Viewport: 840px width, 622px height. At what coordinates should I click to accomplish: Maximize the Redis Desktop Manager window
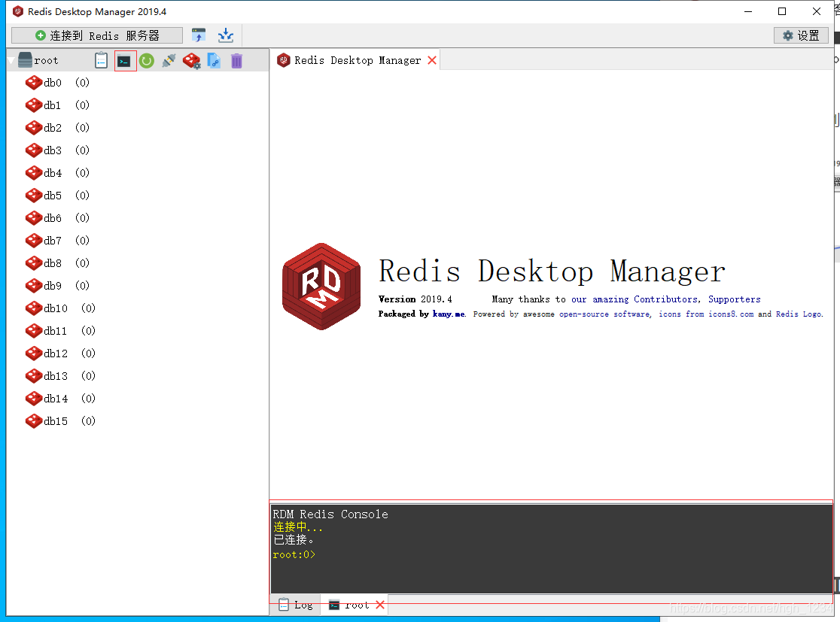(x=782, y=11)
